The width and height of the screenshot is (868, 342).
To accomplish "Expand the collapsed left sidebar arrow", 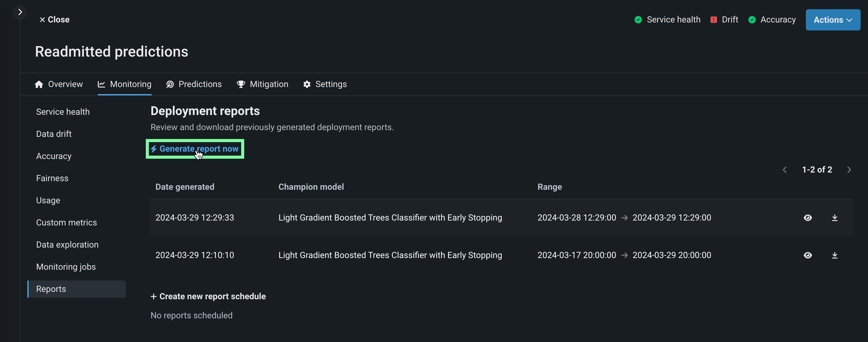I will coord(20,13).
